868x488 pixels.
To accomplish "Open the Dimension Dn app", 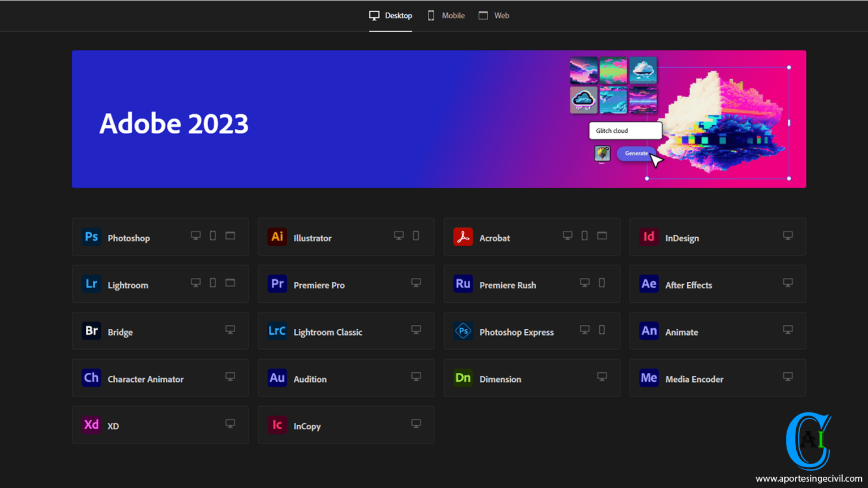I will (x=463, y=378).
